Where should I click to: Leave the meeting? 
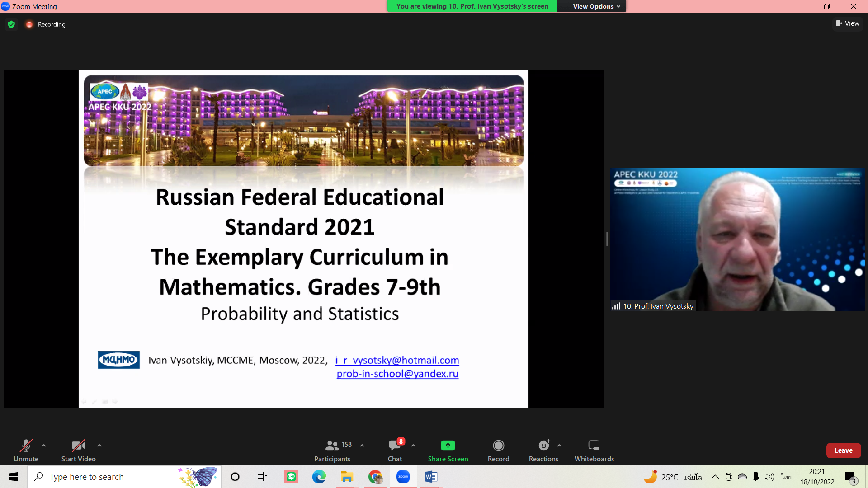[x=843, y=450]
